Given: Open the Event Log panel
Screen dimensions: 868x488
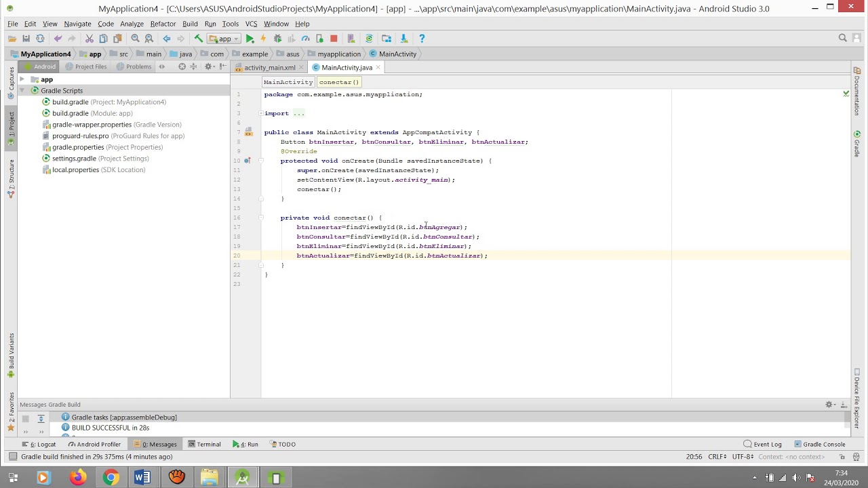Looking at the screenshot, I should click(762, 444).
